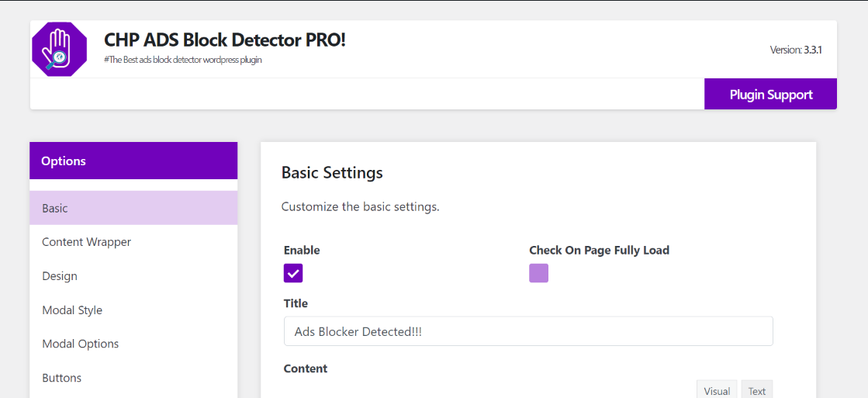Click the purple hand stop-sign plugin logo
Viewport: 868px width, 398px height.
59,49
